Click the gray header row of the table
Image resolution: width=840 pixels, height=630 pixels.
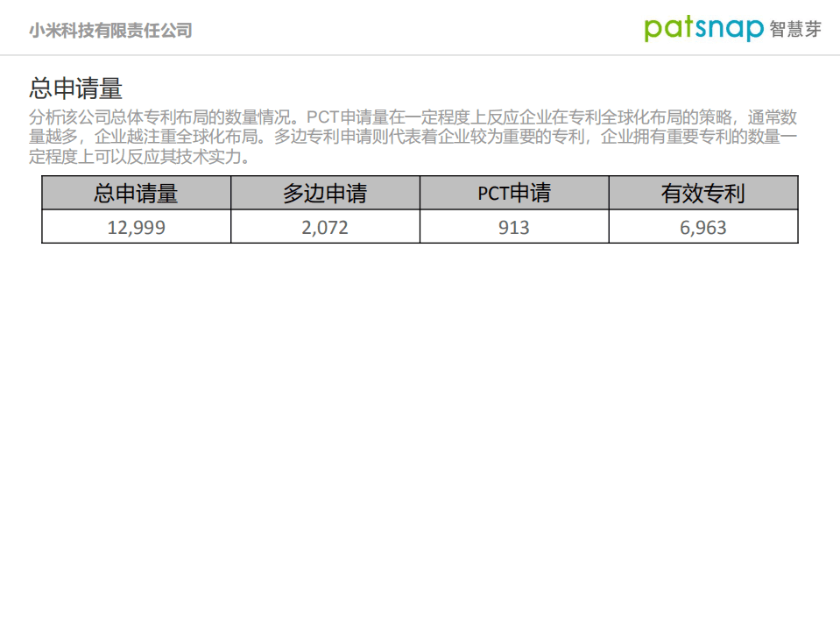coord(420,193)
